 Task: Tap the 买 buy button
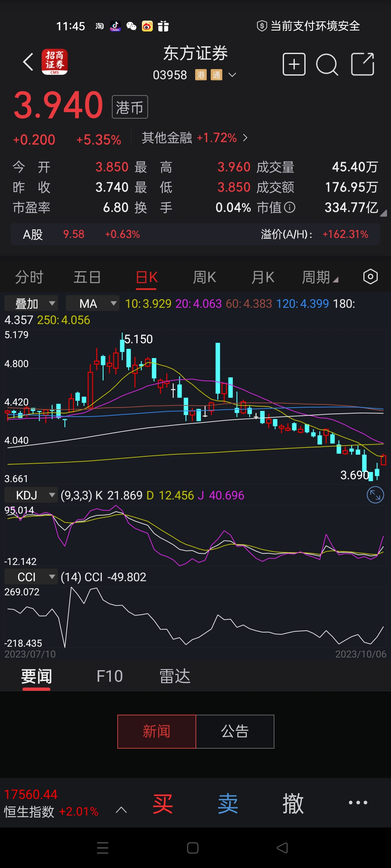pyautogui.click(x=163, y=804)
